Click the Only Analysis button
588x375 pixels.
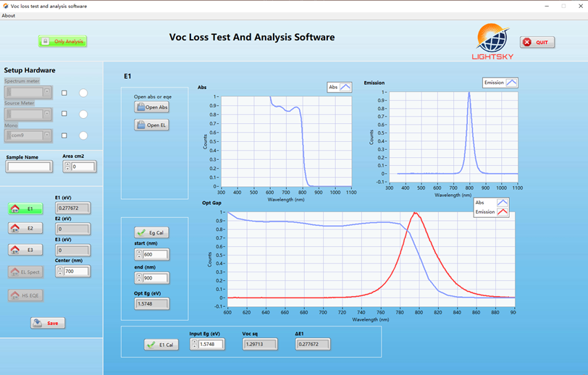coord(62,41)
